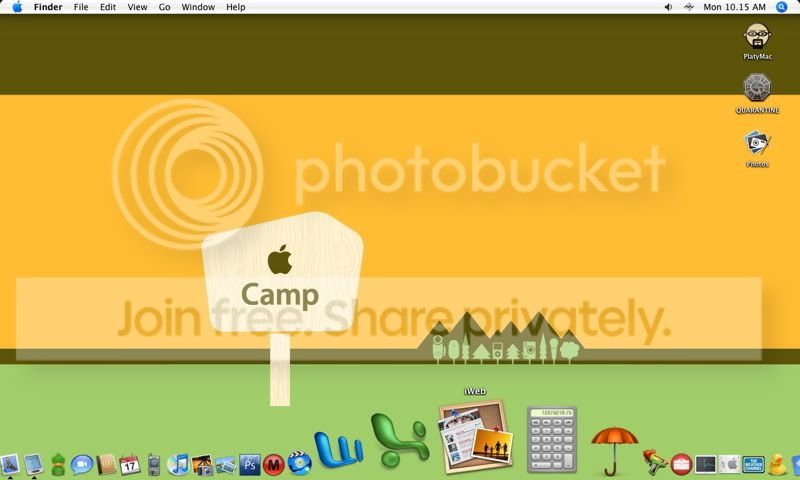The width and height of the screenshot is (800, 480).
Task: Launch Microsoft Excel from the dock
Action: click(401, 441)
